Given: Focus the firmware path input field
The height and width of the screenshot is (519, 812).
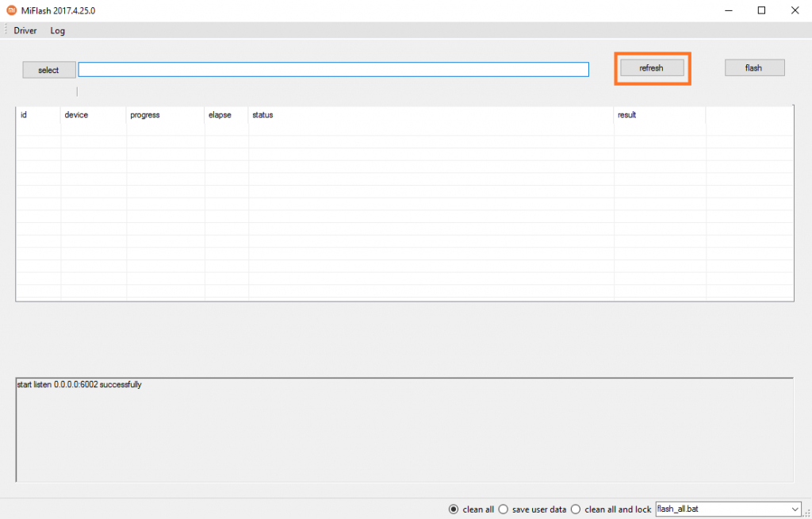Looking at the screenshot, I should coord(334,70).
